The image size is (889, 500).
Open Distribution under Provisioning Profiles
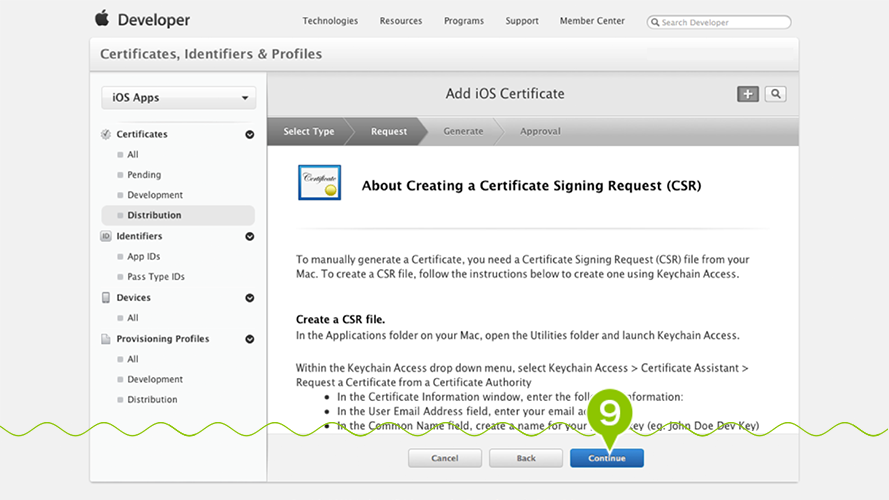(x=152, y=400)
